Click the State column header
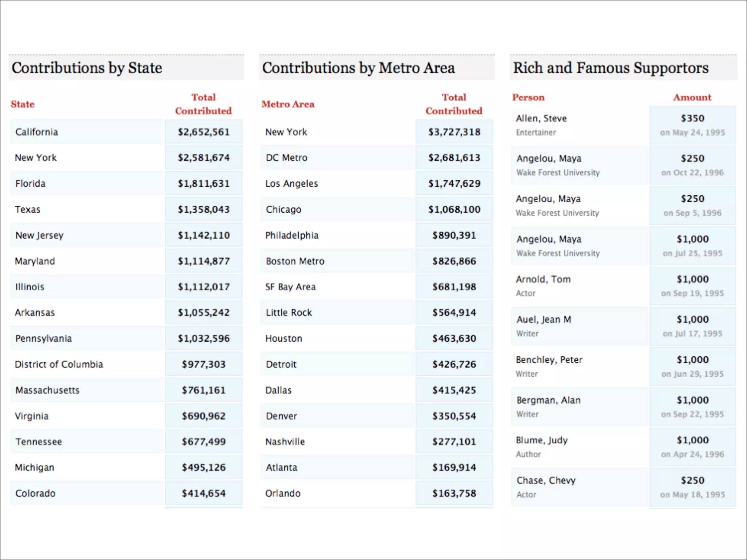 [x=23, y=104]
